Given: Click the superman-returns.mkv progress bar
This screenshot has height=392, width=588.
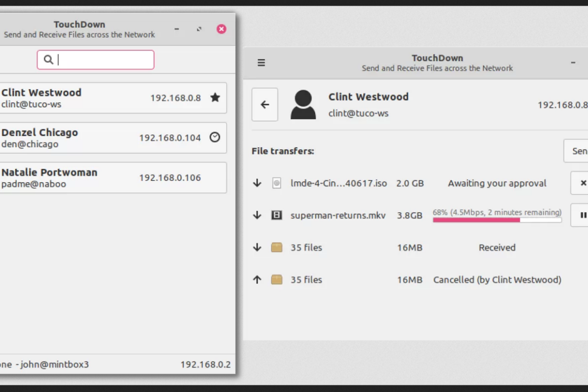Looking at the screenshot, I should [497, 220].
